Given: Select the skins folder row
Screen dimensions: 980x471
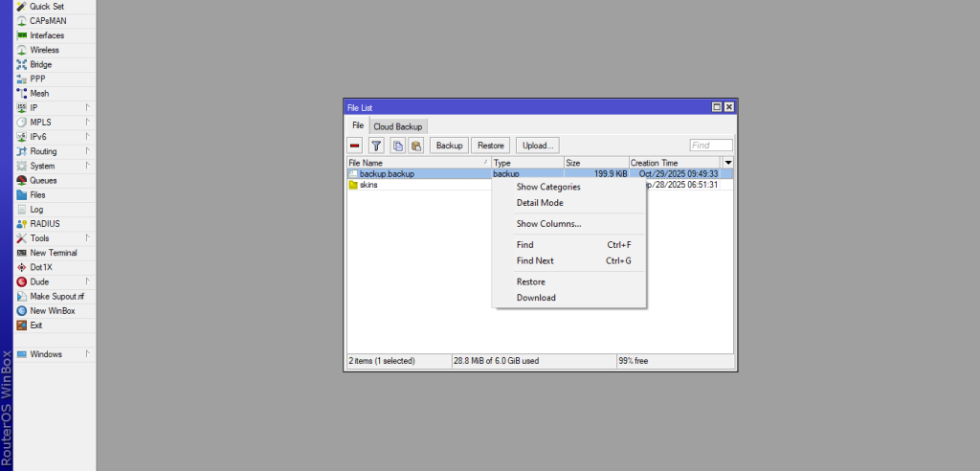Looking at the screenshot, I should pyautogui.click(x=369, y=185).
